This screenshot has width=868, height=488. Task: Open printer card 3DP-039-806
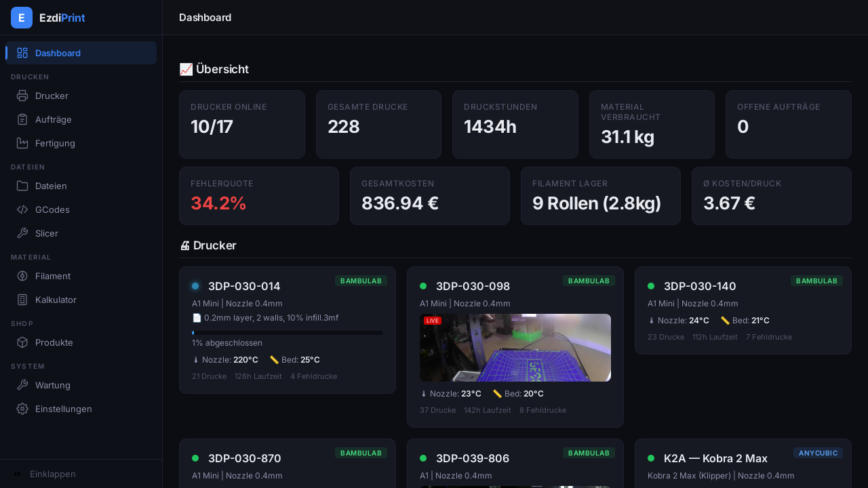click(x=515, y=464)
